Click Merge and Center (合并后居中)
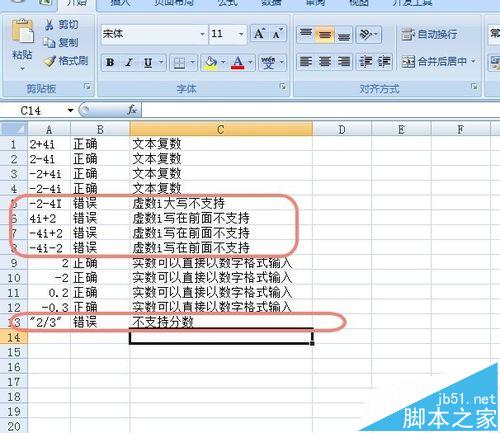This screenshot has width=500, height=433. click(x=434, y=61)
